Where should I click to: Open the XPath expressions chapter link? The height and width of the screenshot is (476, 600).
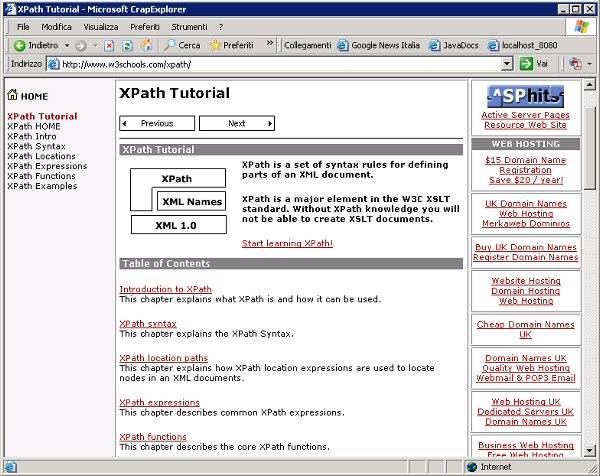[159, 403]
